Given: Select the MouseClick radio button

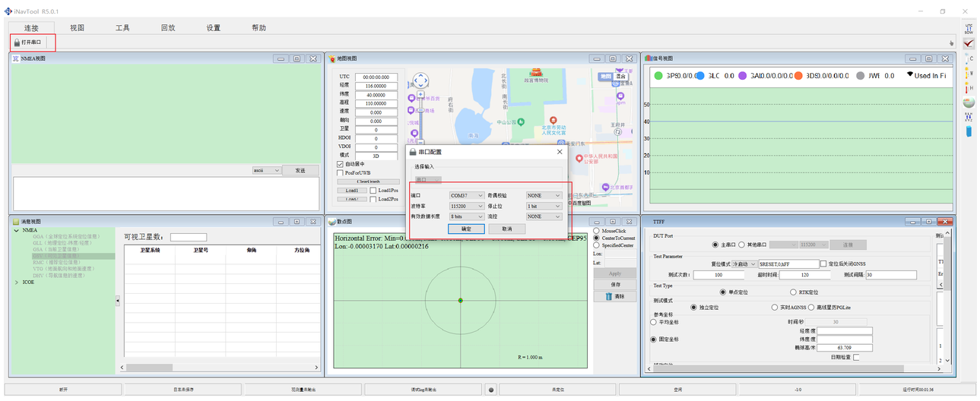Looking at the screenshot, I should tap(596, 231).
